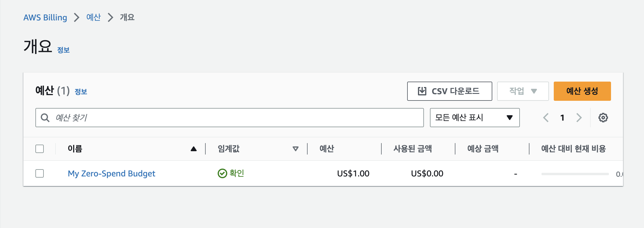The image size is (644, 228).
Task: Click the CSV download icon
Action: pos(422,91)
